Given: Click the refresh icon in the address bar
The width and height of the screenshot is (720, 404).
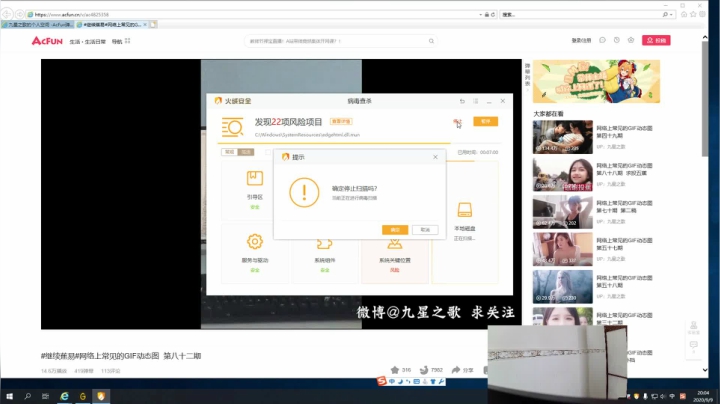Looking at the screenshot, I should (493, 14).
